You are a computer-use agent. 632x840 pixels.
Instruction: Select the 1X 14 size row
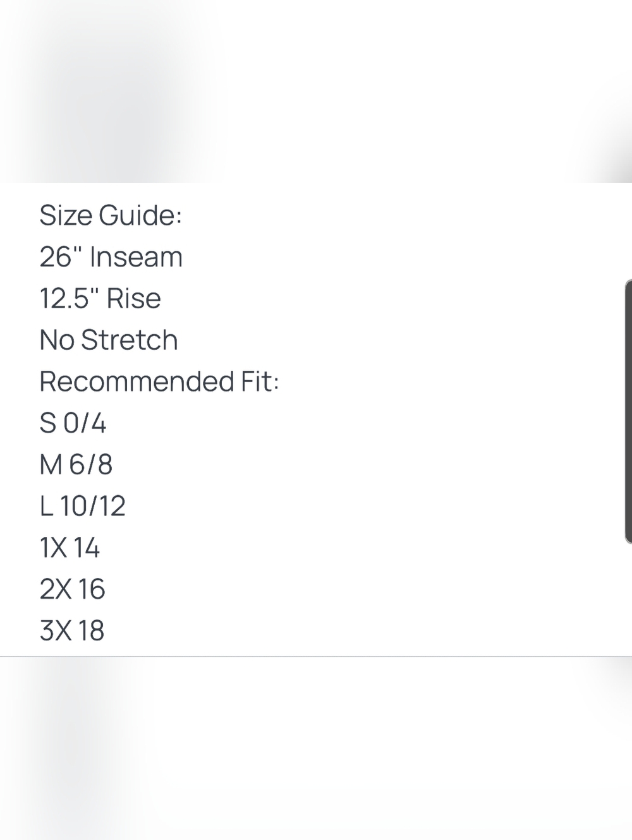(70, 548)
